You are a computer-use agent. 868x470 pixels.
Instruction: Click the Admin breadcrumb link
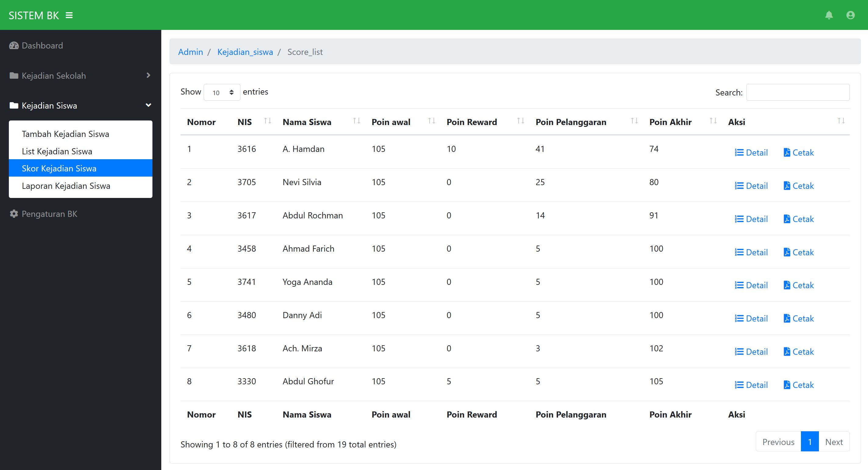click(x=190, y=52)
